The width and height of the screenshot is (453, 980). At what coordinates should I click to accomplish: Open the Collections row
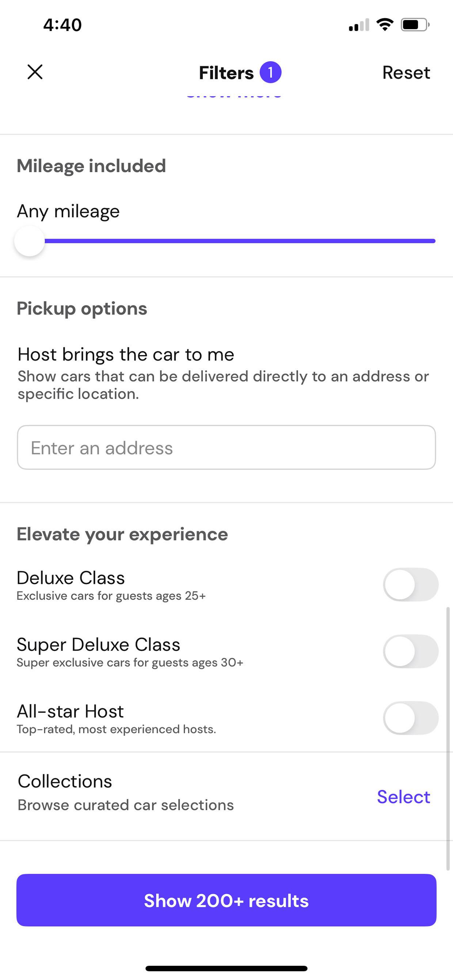[x=226, y=796]
